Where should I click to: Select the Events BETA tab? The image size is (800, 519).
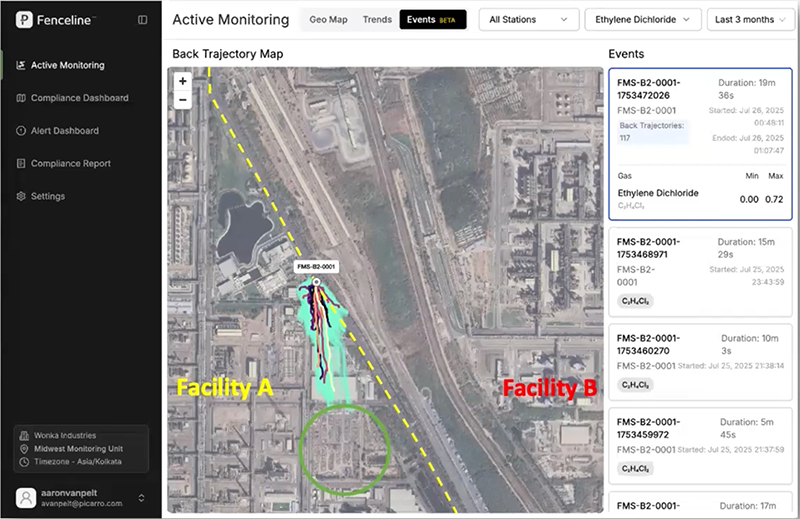(432, 20)
